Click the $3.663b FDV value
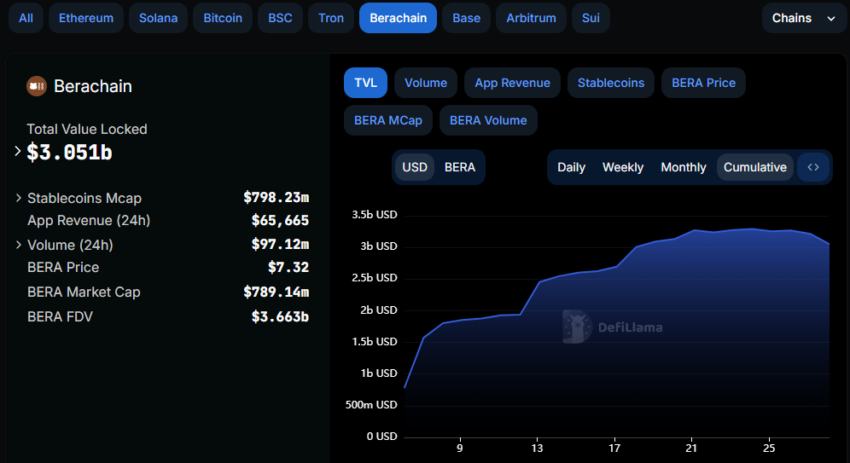The width and height of the screenshot is (850, 463). (280, 317)
